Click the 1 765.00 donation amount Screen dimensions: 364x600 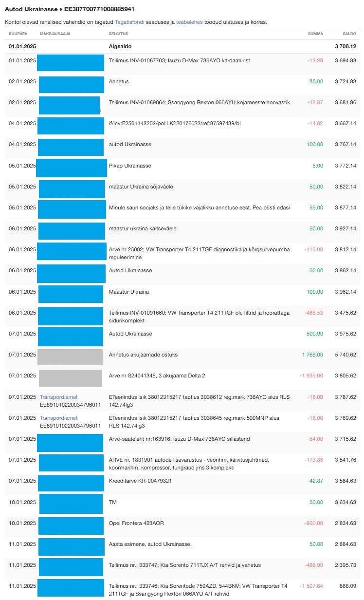[x=312, y=355]
